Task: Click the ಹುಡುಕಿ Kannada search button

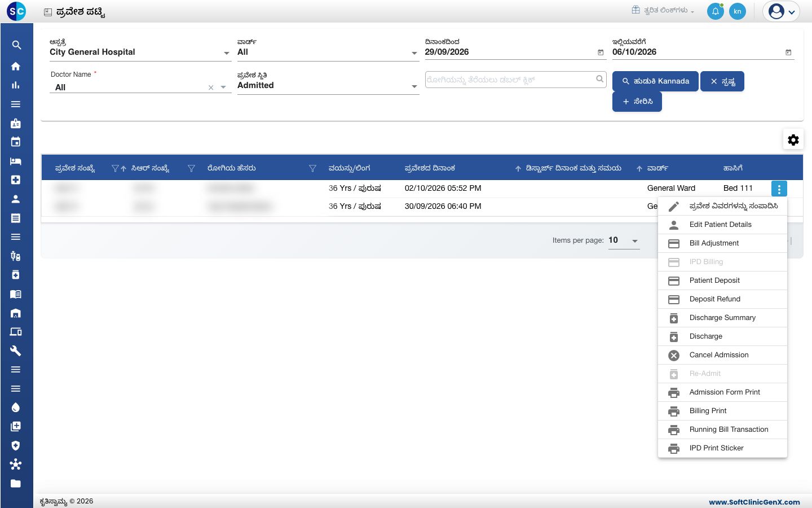Action: pyautogui.click(x=655, y=81)
